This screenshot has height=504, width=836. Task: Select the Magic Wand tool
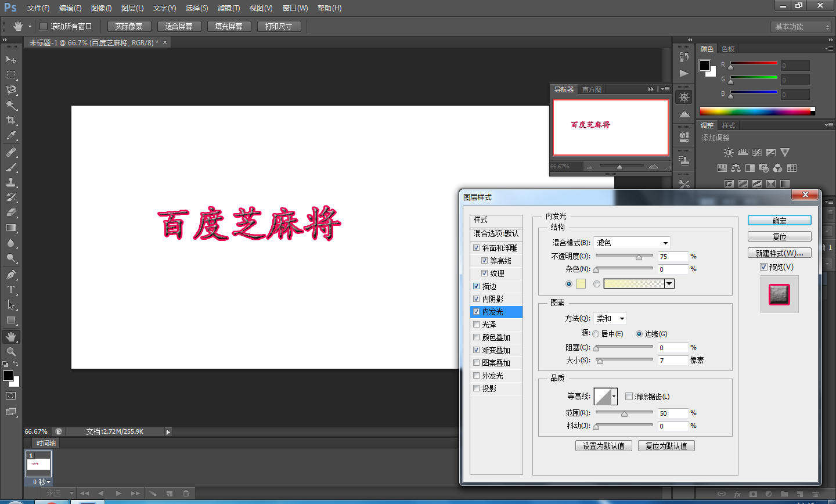pos(11,105)
